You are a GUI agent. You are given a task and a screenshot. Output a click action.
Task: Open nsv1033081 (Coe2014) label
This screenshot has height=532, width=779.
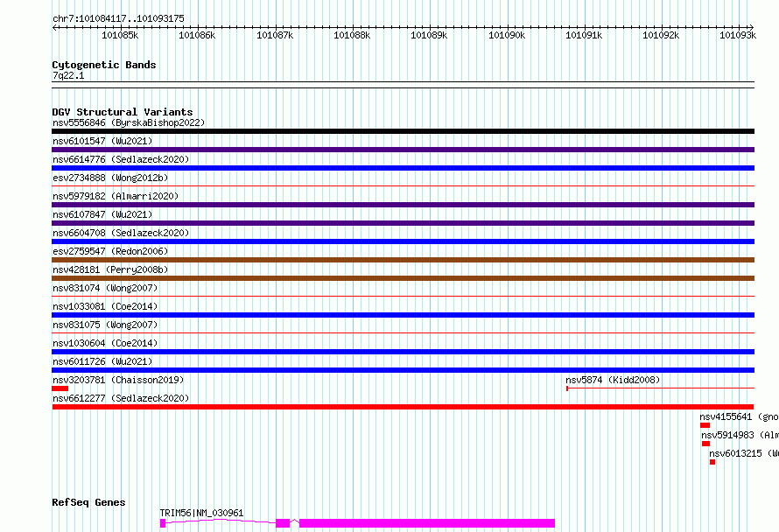[x=105, y=306]
